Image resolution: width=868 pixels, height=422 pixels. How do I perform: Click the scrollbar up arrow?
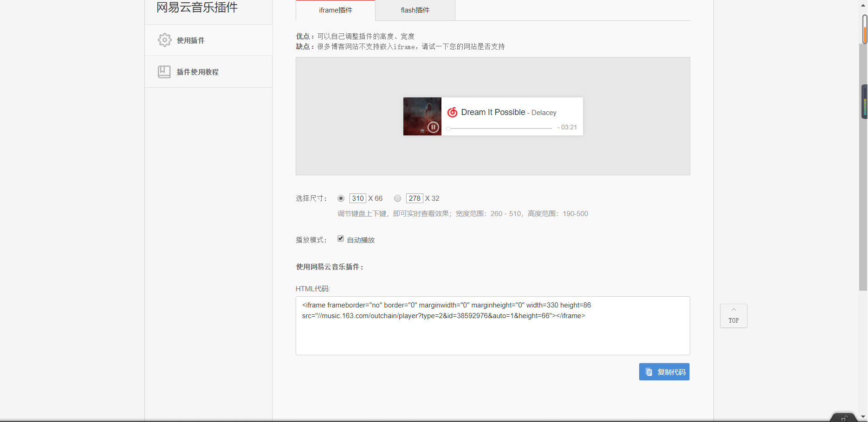[863, 5]
